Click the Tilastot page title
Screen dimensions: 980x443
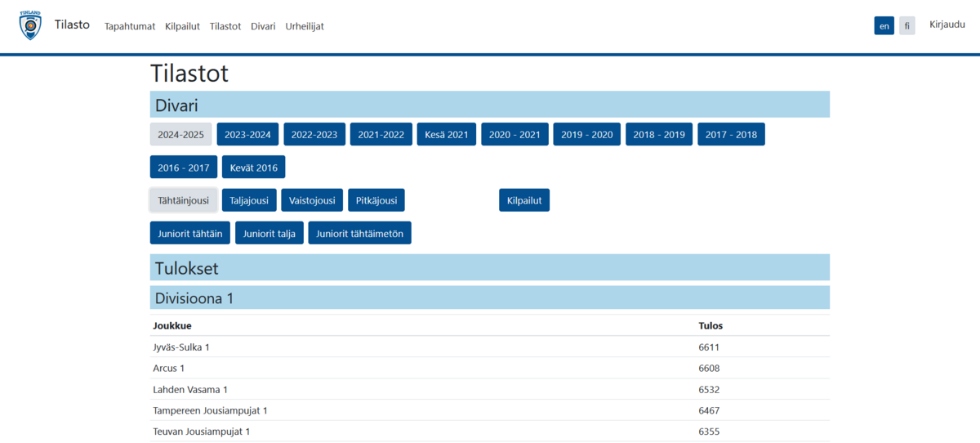coord(189,73)
